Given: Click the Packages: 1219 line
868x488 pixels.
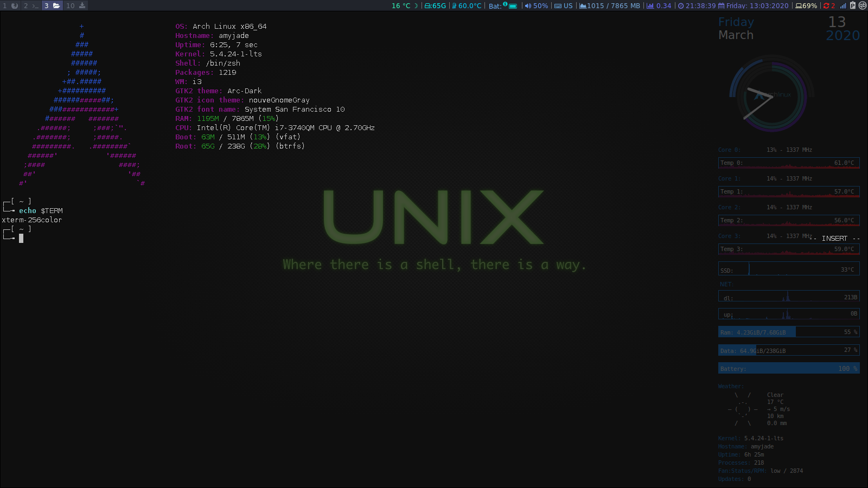Looking at the screenshot, I should pyautogui.click(x=206, y=72).
